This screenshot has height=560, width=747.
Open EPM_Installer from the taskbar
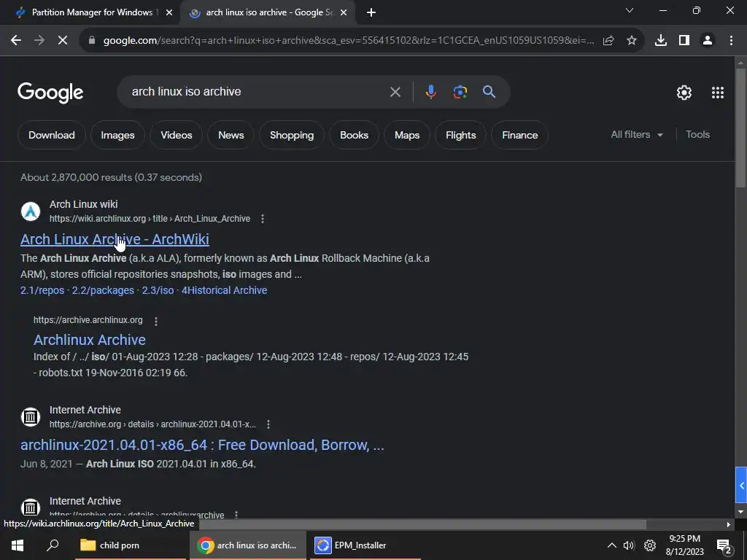click(x=365, y=545)
